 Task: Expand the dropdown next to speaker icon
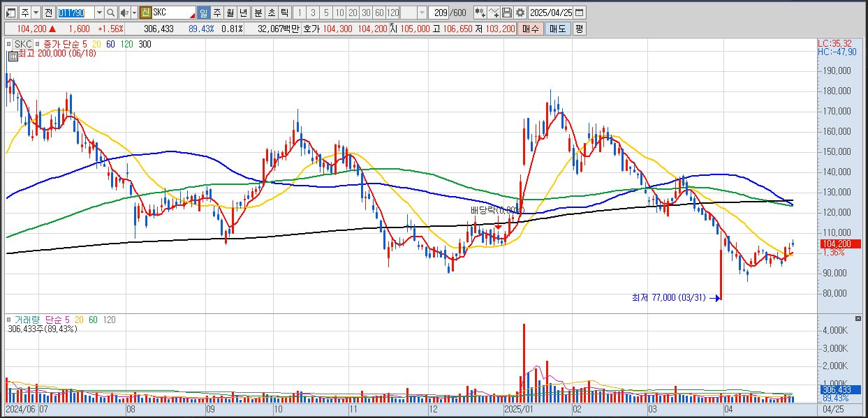133,13
